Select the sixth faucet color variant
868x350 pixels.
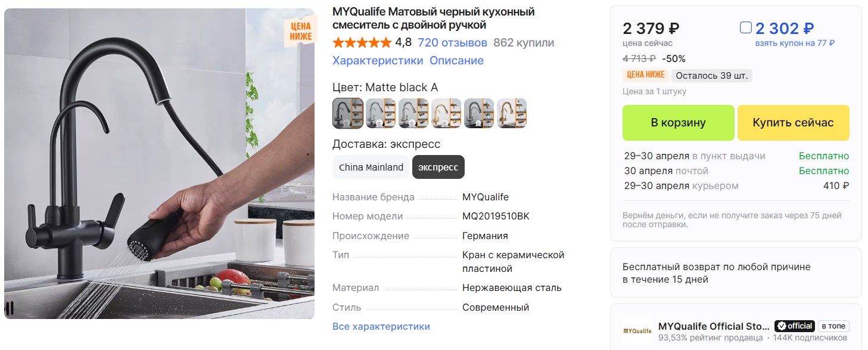point(512,113)
